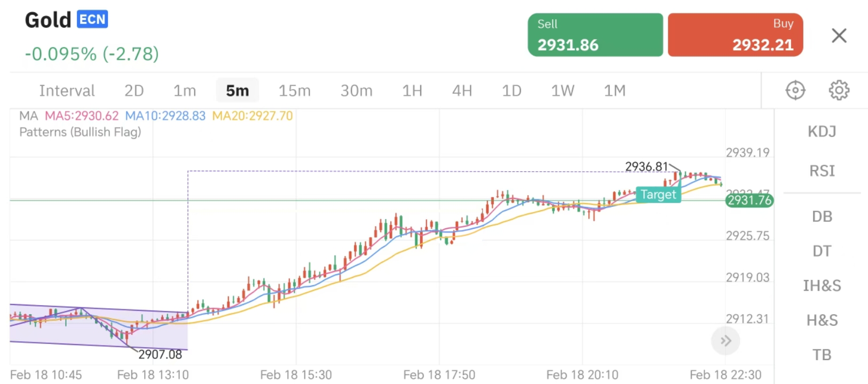This screenshot has width=868, height=384.
Task: Toggle the RSI indicator
Action: pos(822,171)
